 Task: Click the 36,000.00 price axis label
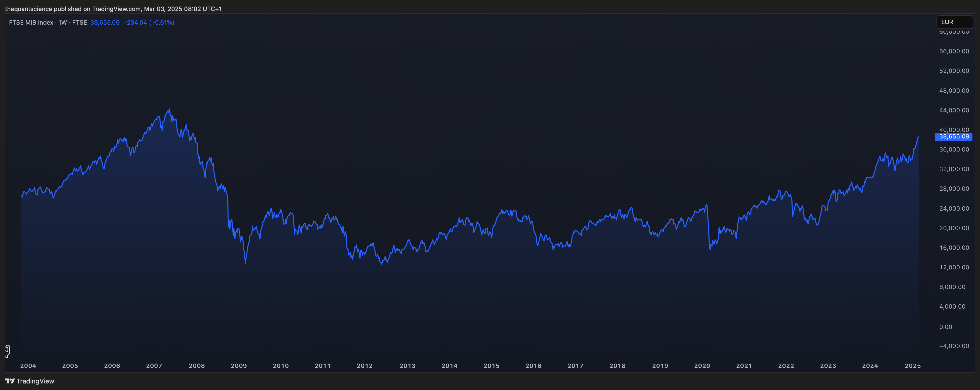tap(954, 149)
